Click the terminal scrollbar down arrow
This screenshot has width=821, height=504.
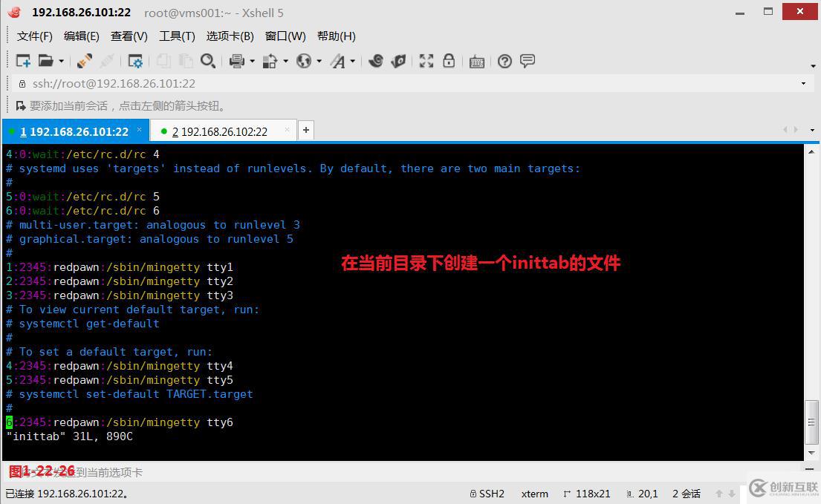click(x=811, y=453)
